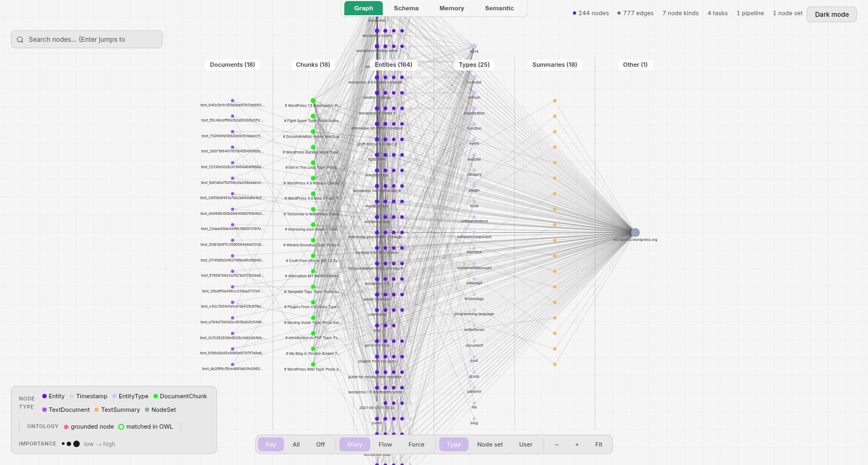Viewport: 868px width, 465px height.
Task: Enable Dark mode
Action: click(832, 14)
